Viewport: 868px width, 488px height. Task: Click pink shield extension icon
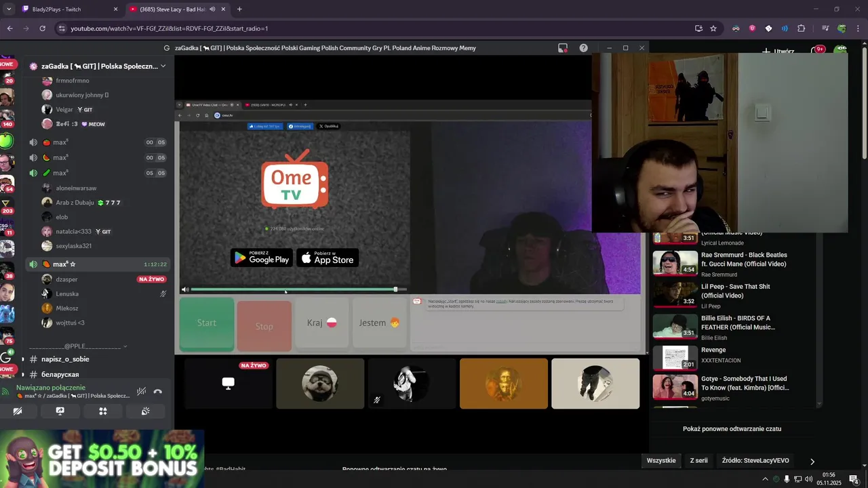[752, 28]
